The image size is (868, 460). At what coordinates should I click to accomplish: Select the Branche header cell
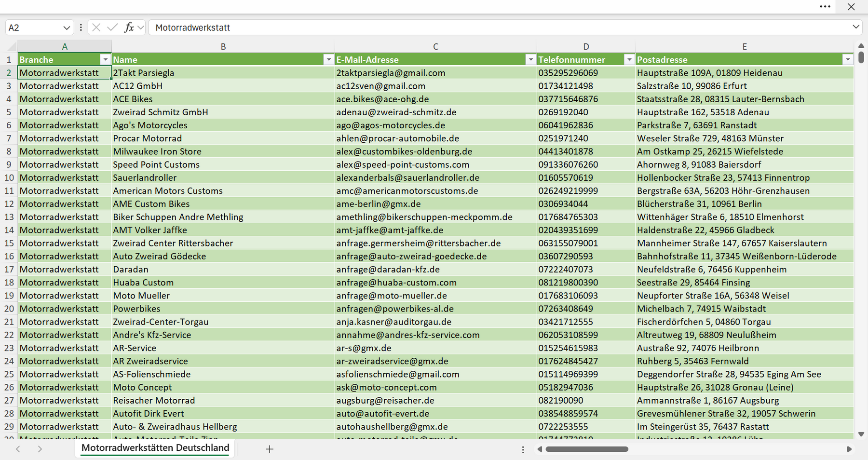coord(65,59)
